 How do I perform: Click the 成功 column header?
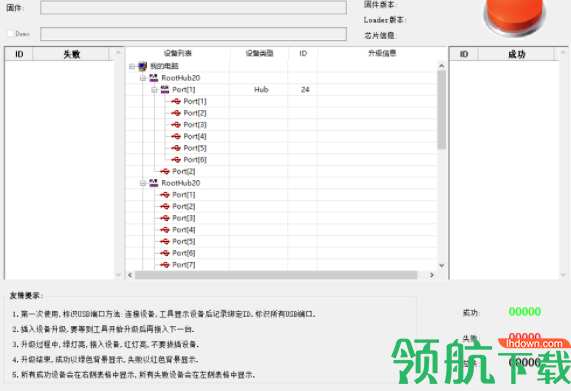click(516, 54)
